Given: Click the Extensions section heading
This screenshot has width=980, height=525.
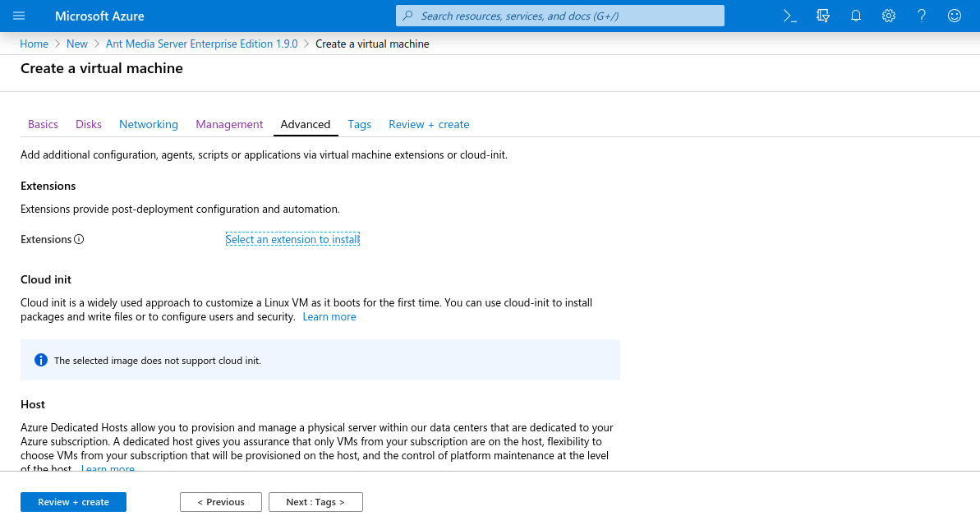Looking at the screenshot, I should click(x=48, y=186).
